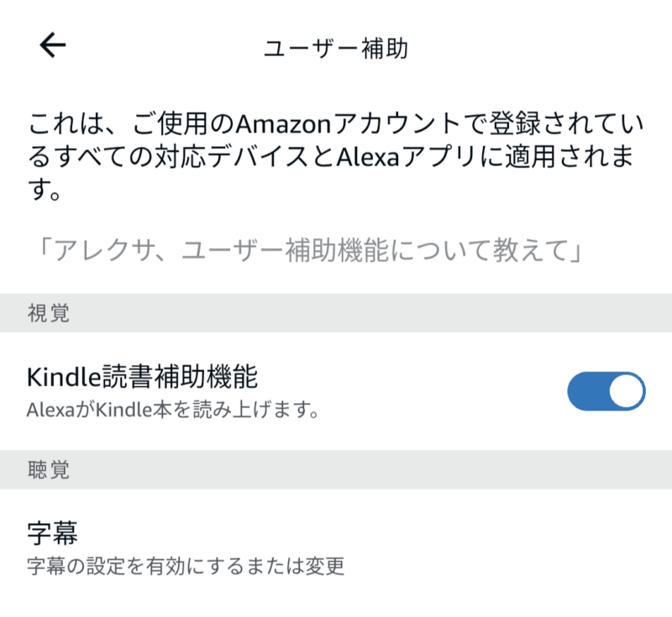Tap the Alexa voice hint phrase text

click(336, 245)
